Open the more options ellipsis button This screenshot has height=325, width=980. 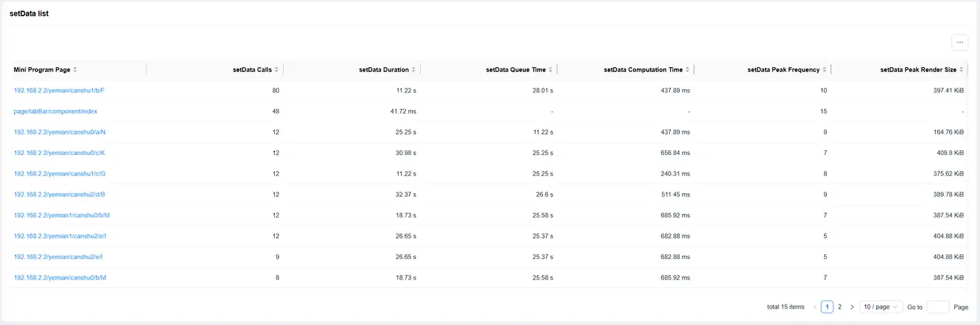(x=960, y=42)
